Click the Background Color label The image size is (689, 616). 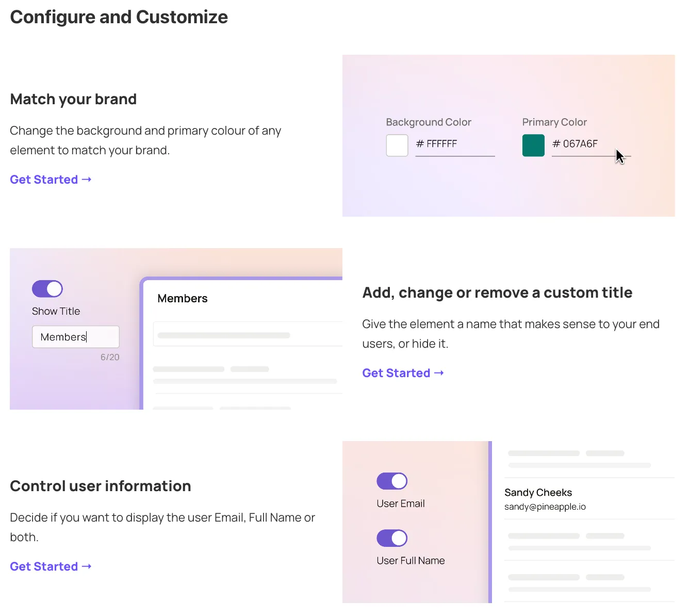[429, 122]
